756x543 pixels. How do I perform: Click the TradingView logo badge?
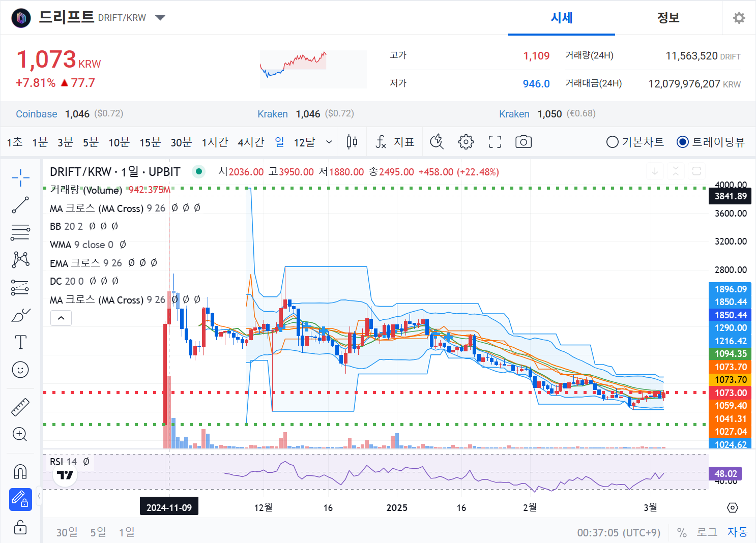tap(65, 475)
